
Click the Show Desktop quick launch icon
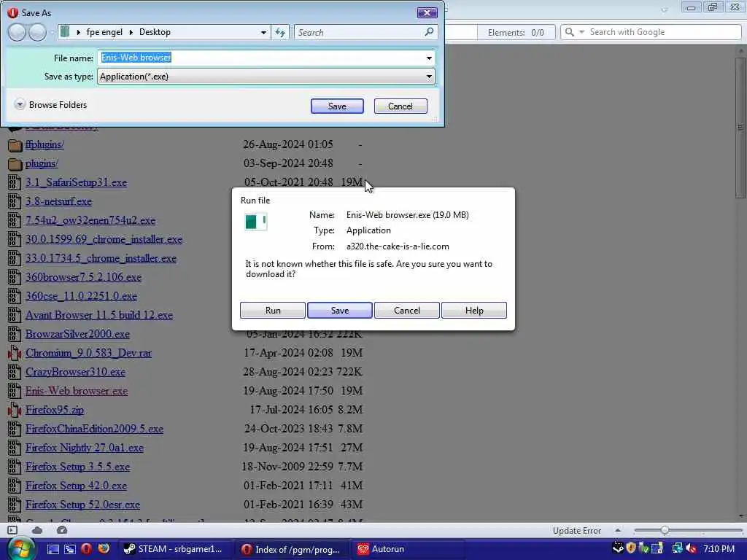point(53,549)
